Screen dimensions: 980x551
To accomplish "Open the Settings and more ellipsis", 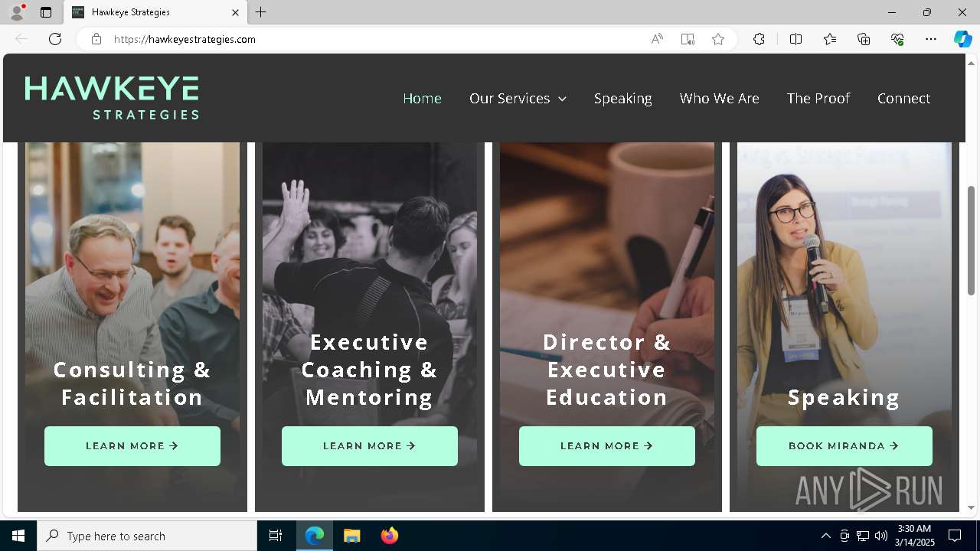I will [x=931, y=39].
